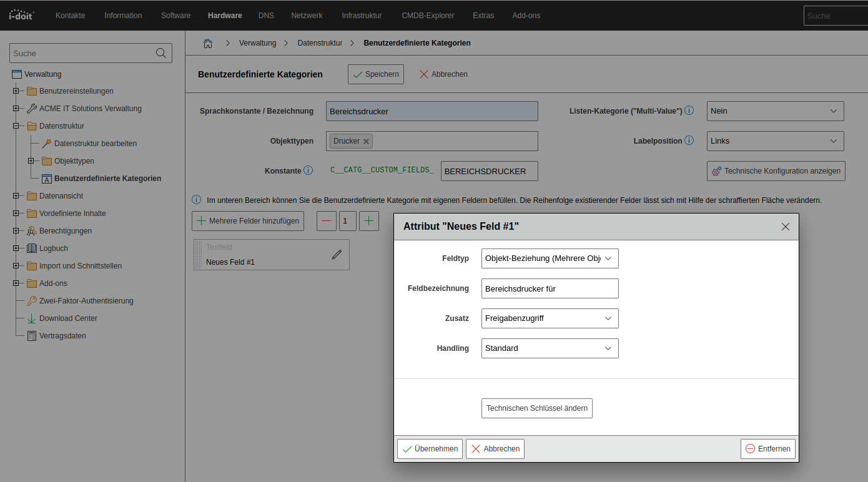Image resolution: width=868 pixels, height=482 pixels.
Task: Click the magnifier icon in sidebar search
Action: tap(161, 53)
